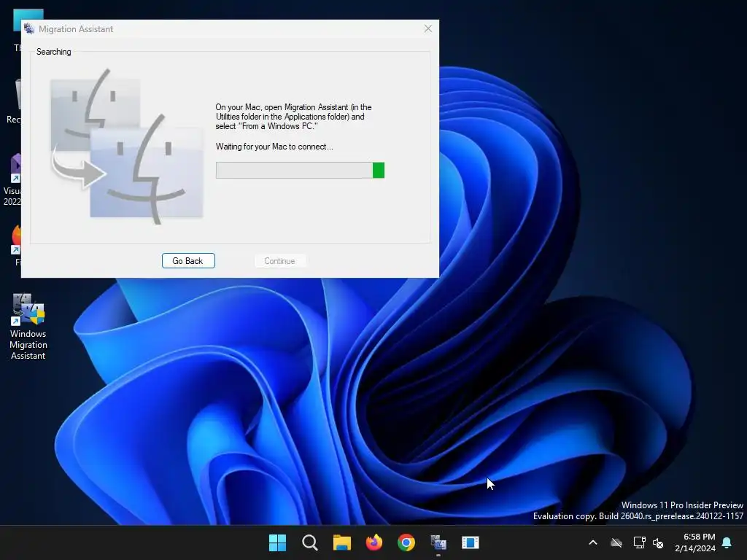Open Windows Migration Assistant desktop shortcut
This screenshot has height=560, width=747.
click(x=28, y=327)
